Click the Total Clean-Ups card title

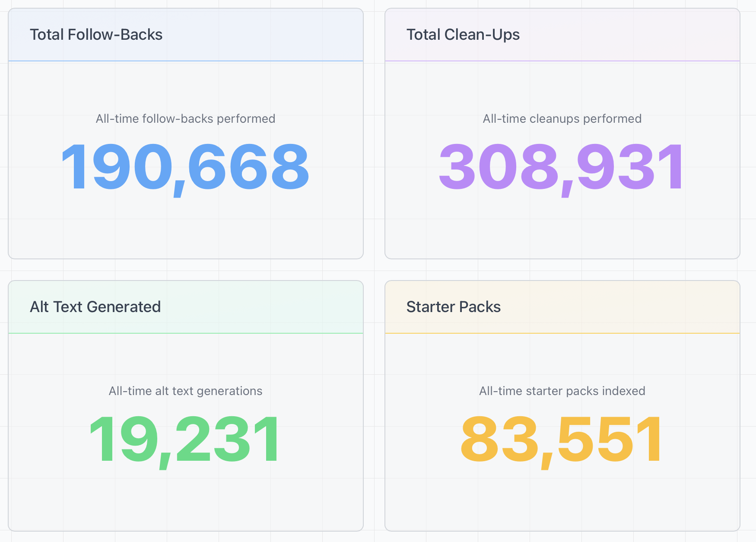point(463,35)
